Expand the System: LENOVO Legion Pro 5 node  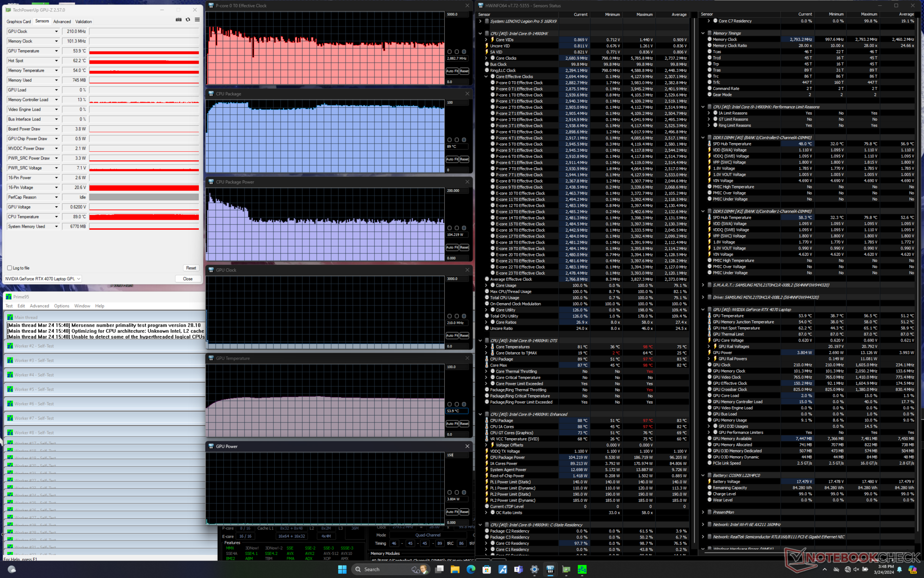[x=480, y=21]
